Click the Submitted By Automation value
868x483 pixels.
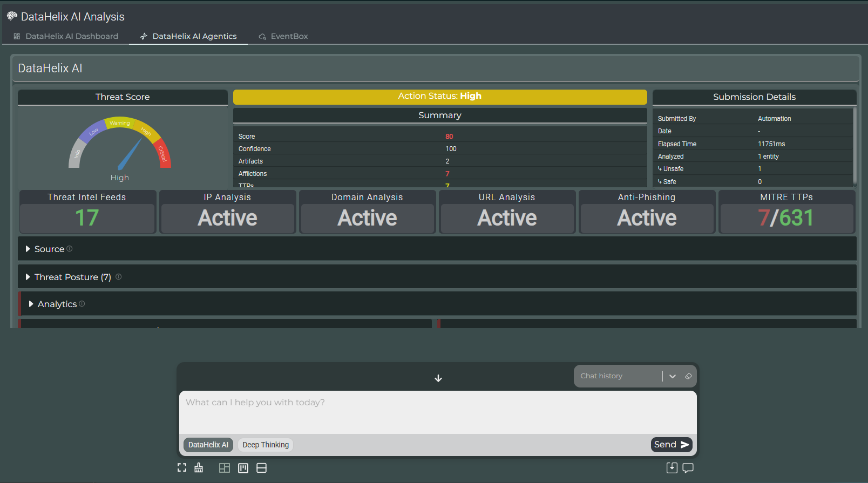[774, 119]
